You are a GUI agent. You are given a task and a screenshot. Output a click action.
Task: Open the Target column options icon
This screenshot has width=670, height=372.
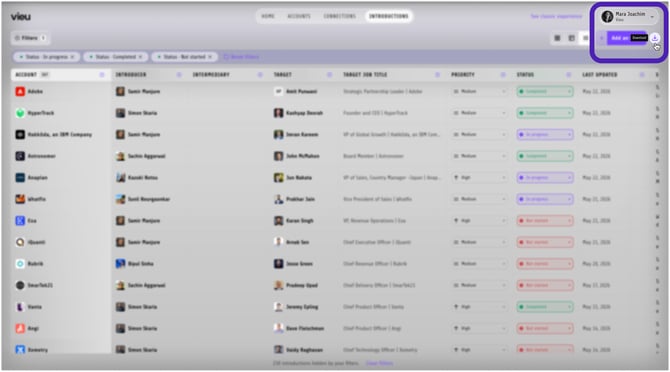pos(329,75)
